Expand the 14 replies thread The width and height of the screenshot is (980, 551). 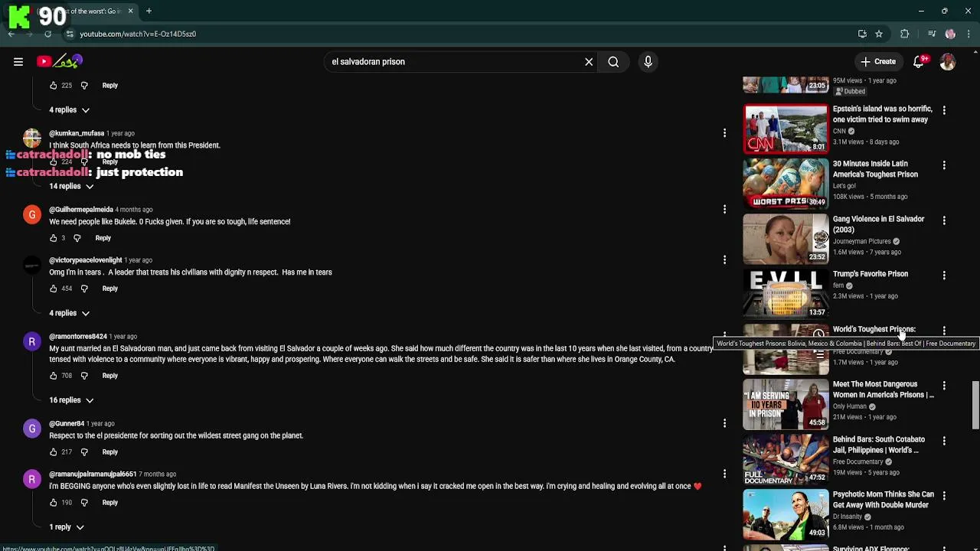71,187
